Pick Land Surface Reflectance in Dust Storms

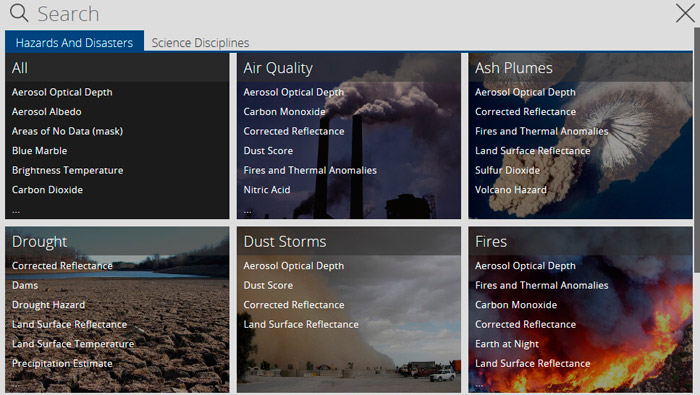click(x=301, y=324)
